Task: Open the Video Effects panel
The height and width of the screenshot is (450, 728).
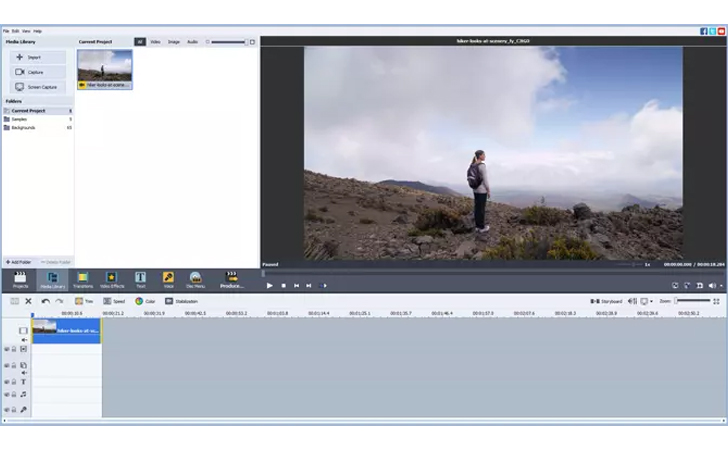Action: (112, 280)
